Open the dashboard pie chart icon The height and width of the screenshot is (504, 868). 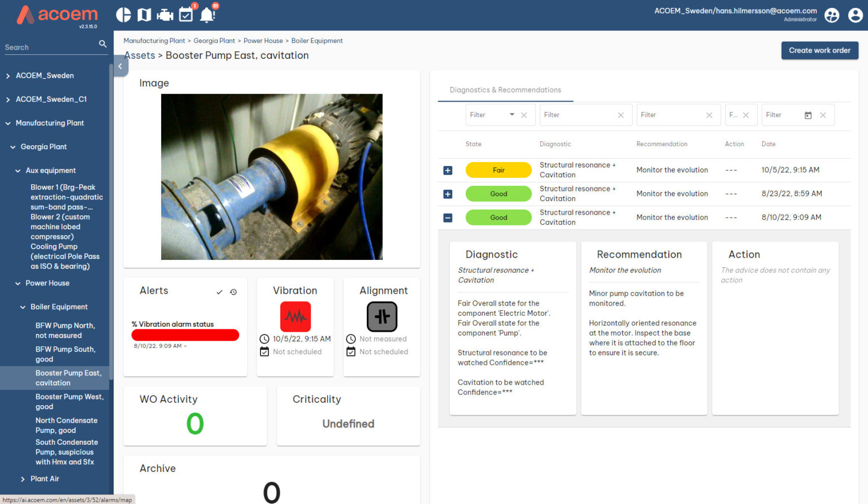(123, 14)
